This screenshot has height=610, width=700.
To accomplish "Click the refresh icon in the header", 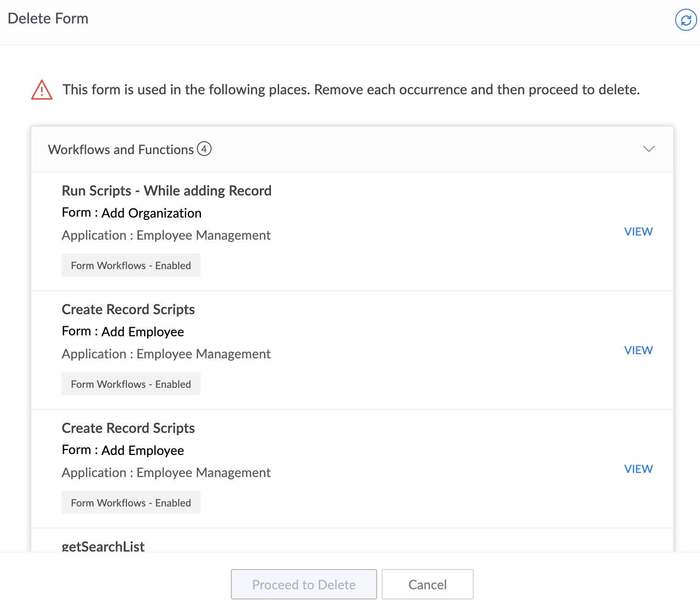I will coord(686,20).
